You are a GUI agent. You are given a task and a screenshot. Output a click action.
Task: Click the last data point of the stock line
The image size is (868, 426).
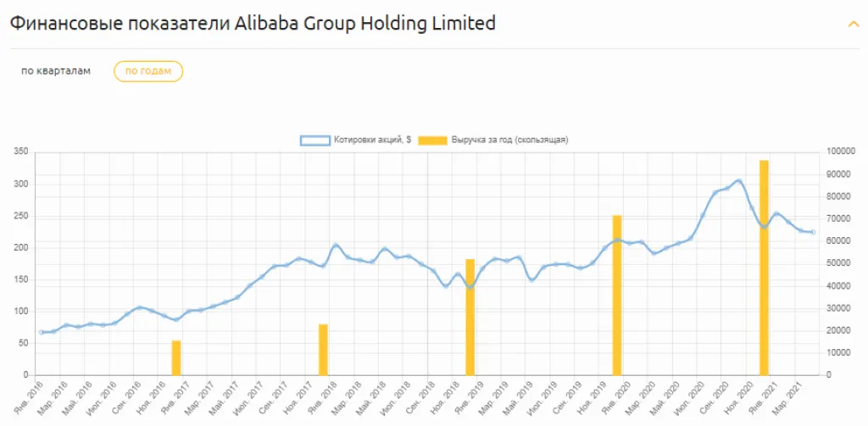point(813,232)
